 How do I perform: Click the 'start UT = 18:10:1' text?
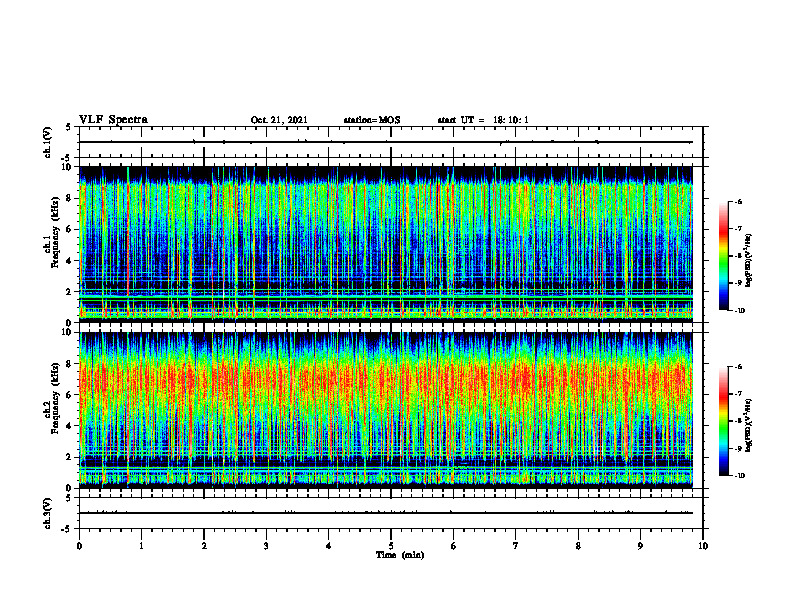point(483,120)
